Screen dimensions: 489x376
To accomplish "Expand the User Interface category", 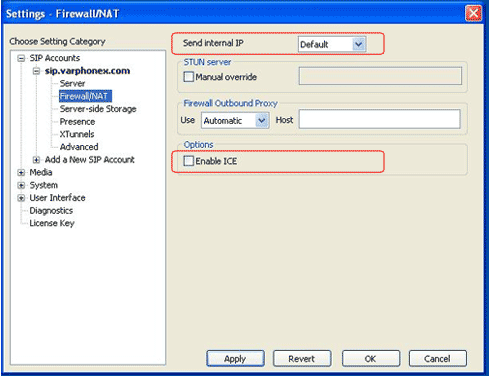I will (21, 198).
